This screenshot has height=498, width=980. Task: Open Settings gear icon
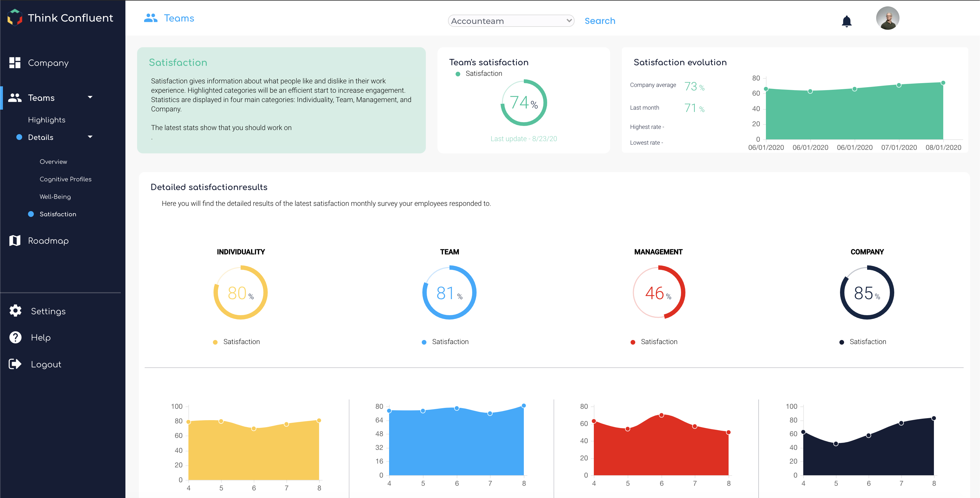tap(15, 311)
